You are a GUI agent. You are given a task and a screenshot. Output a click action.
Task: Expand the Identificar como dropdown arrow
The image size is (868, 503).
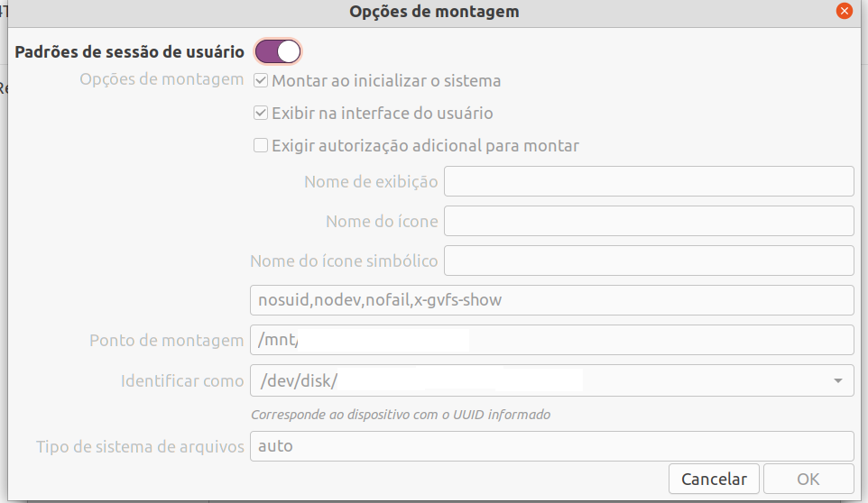(838, 380)
